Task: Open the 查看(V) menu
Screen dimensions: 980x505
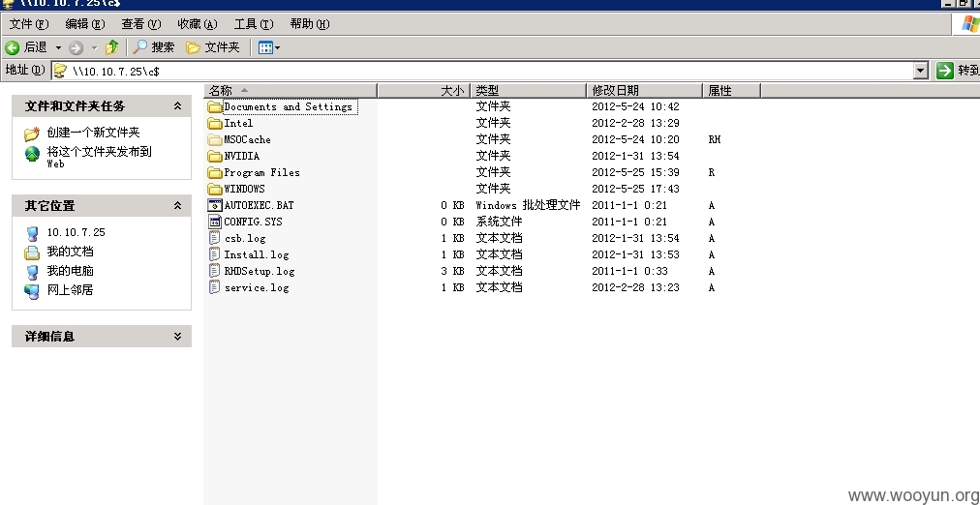Action: (x=141, y=24)
